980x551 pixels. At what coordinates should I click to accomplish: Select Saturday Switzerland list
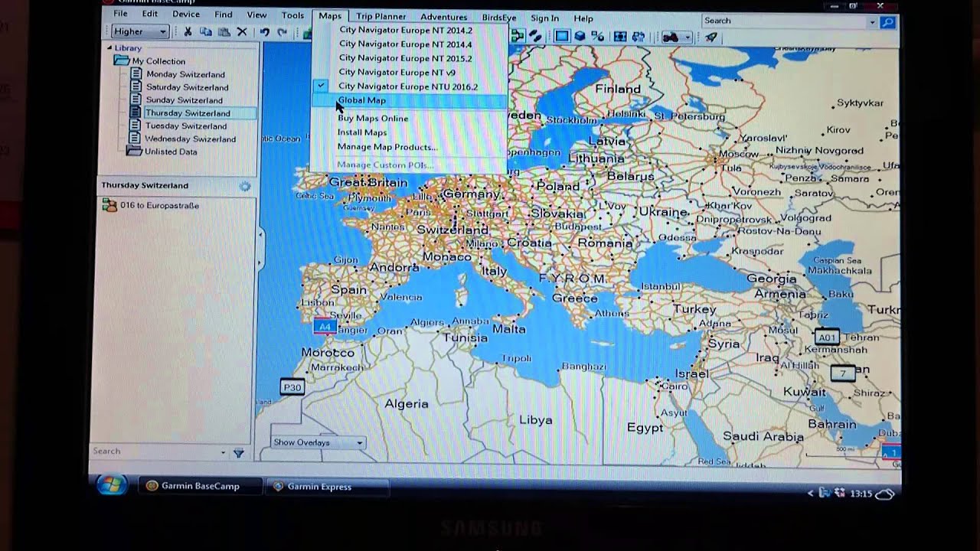pos(187,87)
